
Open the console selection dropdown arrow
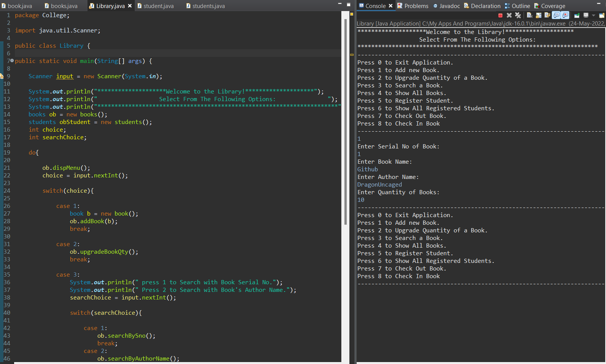(x=593, y=15)
